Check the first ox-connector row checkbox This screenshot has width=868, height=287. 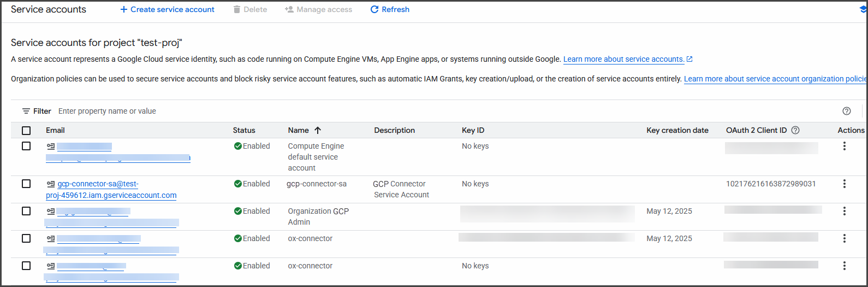26,238
